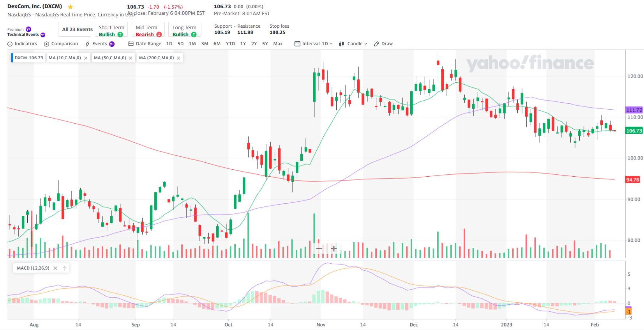644x330 pixels.
Task: Click the Mid Term Bearish down-arrow icon
Action: point(159,35)
